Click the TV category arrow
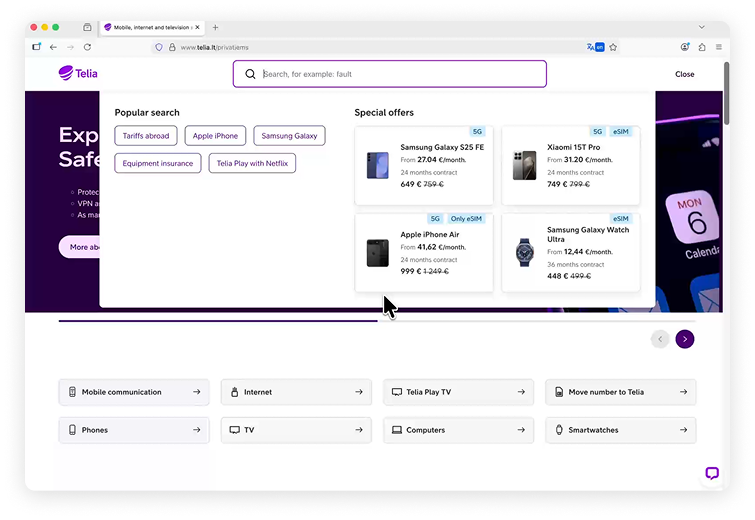755x520 pixels. [359, 430]
